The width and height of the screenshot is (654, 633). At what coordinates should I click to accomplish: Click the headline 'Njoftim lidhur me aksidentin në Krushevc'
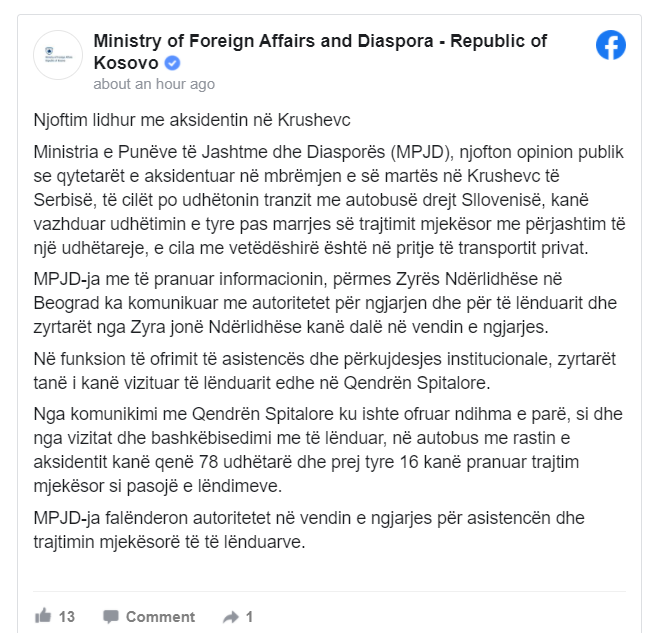click(x=192, y=120)
